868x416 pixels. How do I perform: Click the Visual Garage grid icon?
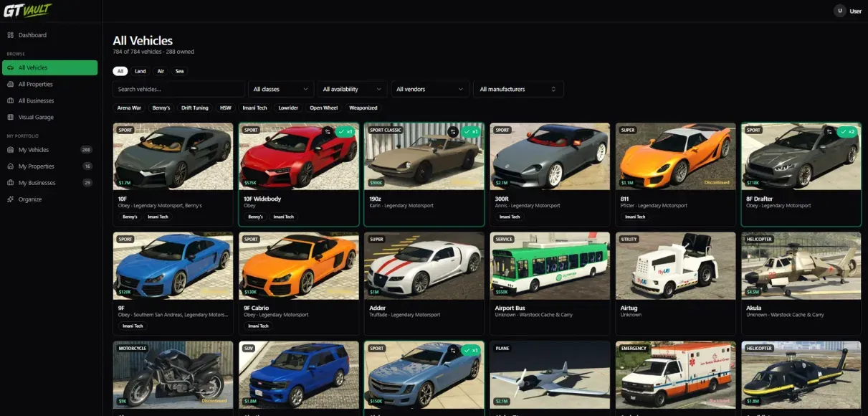click(x=10, y=117)
